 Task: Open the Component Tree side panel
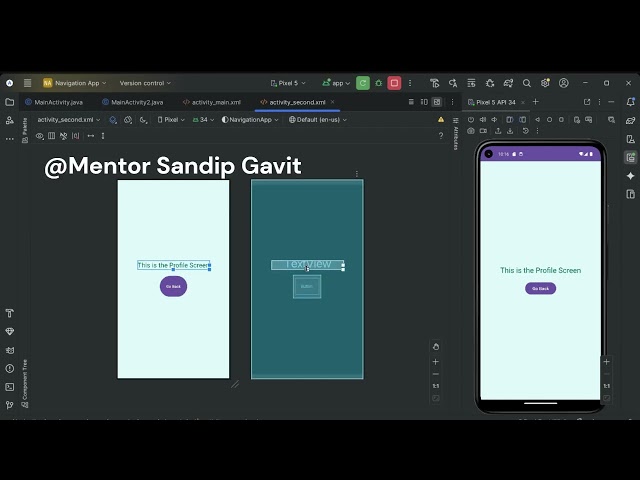tap(25, 383)
